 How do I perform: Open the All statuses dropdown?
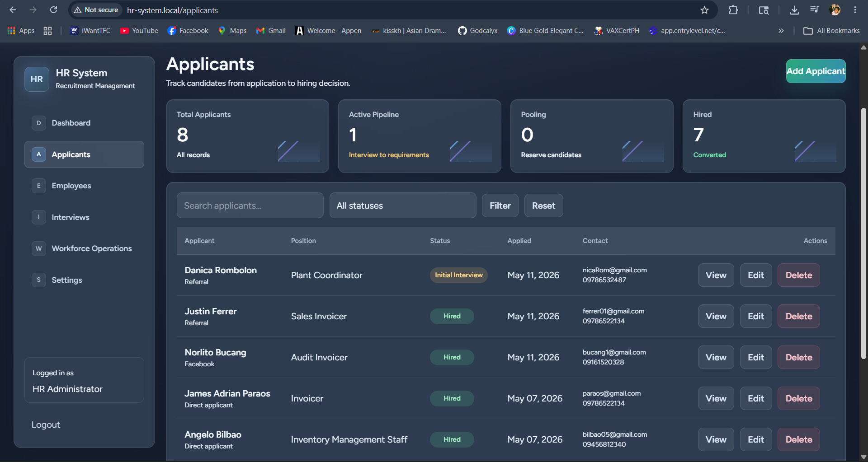(403, 205)
